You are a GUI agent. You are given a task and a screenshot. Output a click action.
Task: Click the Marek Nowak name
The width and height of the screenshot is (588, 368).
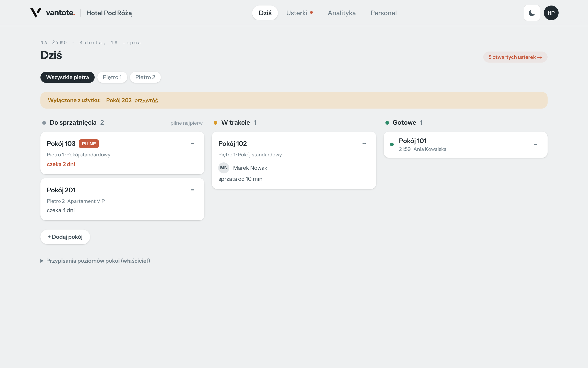pyautogui.click(x=250, y=168)
